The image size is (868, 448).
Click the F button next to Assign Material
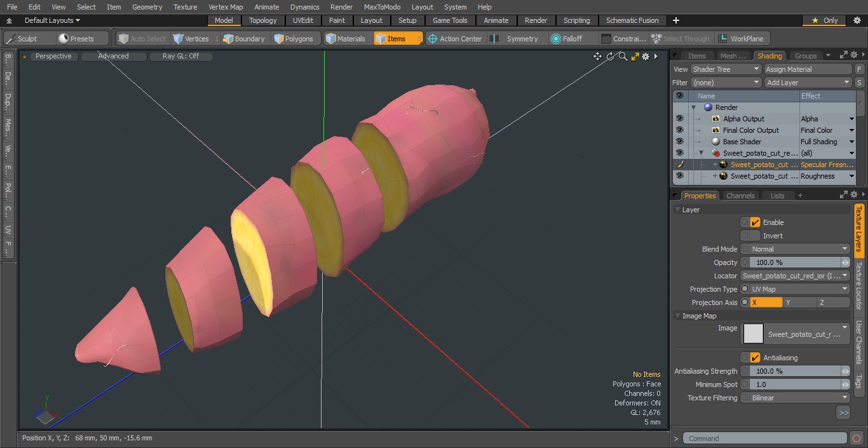tap(859, 69)
